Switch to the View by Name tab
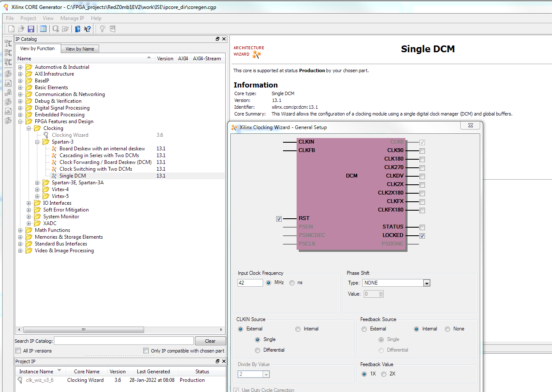This screenshot has height=392, width=552. [x=80, y=49]
